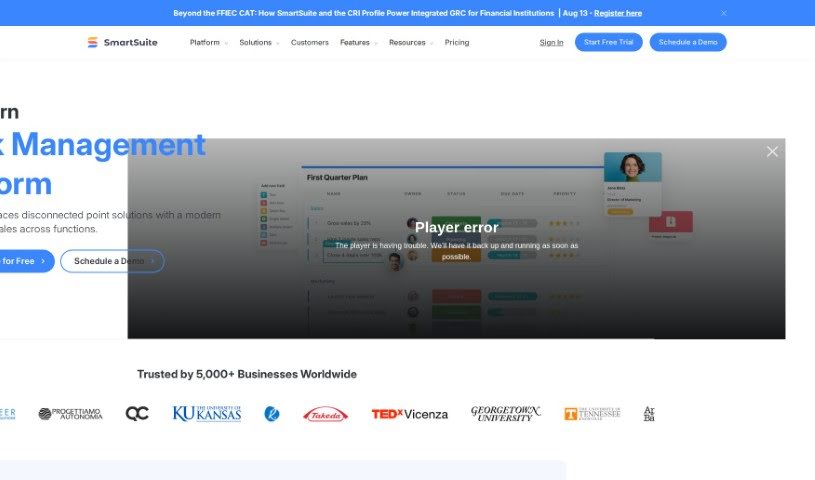
Task: Open the Platform menu
Action: (x=204, y=42)
